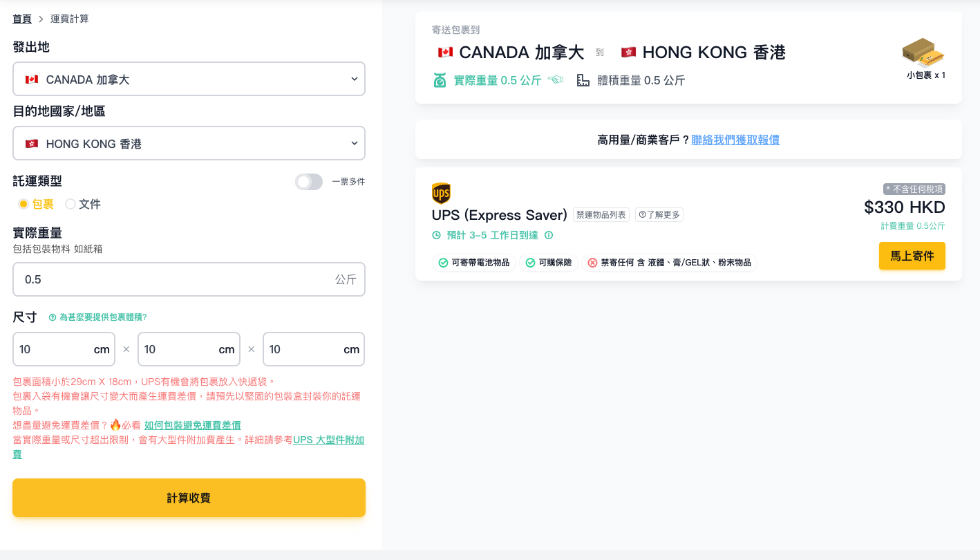The height and width of the screenshot is (560, 980).
Task: Enable the 一票多件 toggle switch
Action: point(309,182)
